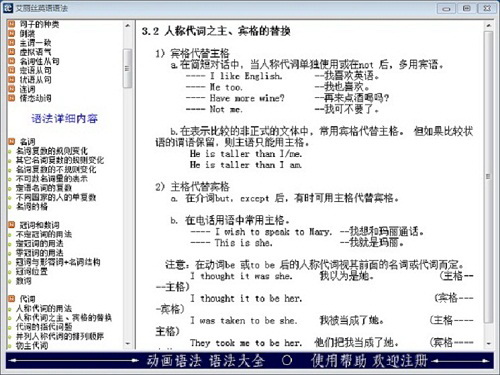Open 动画语法 in bottom bar
Viewport: 500px width, 375px height.
point(174,361)
